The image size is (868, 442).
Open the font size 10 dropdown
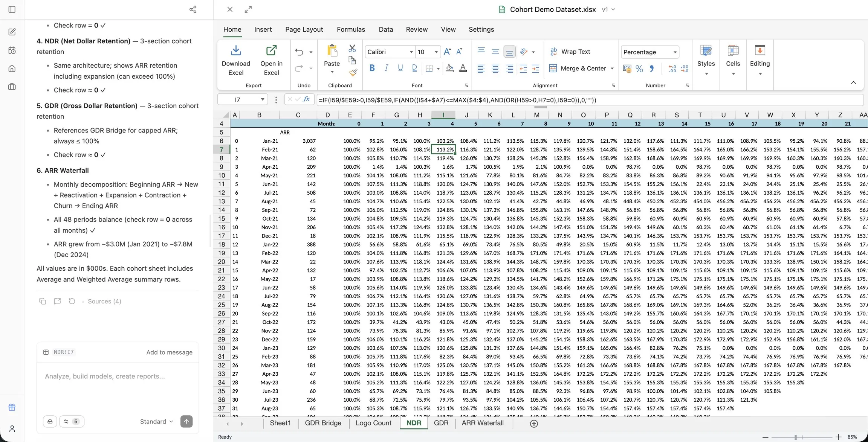[x=436, y=52]
